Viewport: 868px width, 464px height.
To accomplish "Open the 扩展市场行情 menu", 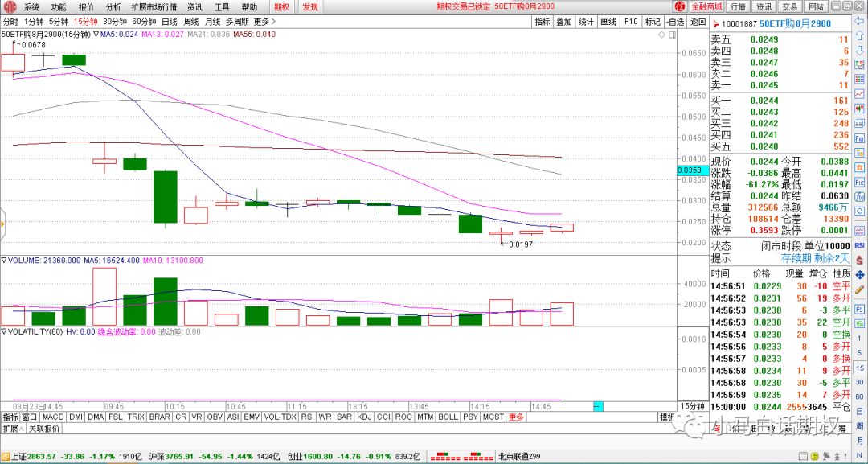I will [x=154, y=7].
